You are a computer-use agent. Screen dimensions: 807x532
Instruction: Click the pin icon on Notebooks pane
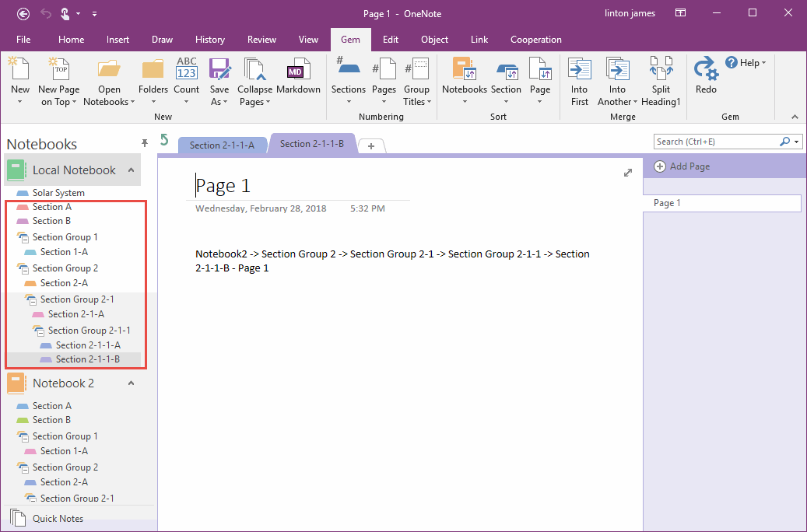pyautogui.click(x=145, y=143)
